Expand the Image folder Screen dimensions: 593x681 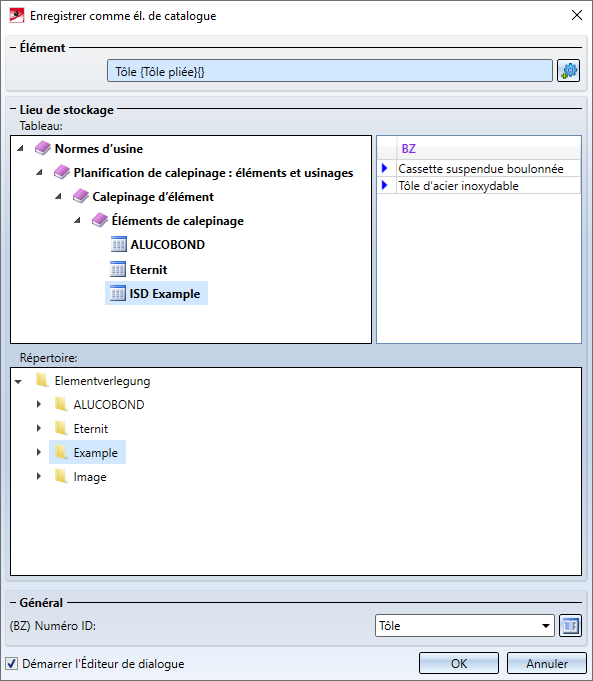39,476
